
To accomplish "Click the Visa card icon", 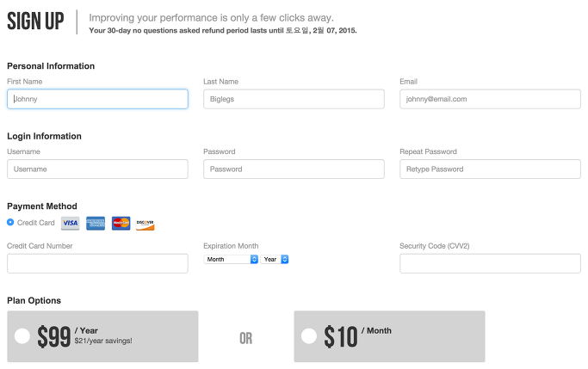I will point(70,224).
